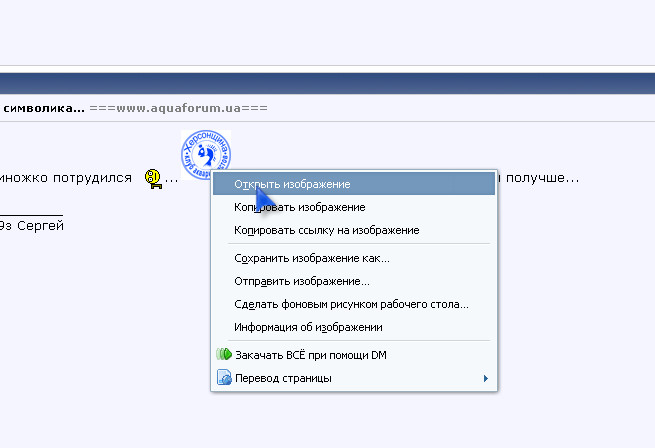This screenshot has width=655, height=448.
Task: Choose Открыть изображение from context menu
Action: point(292,184)
